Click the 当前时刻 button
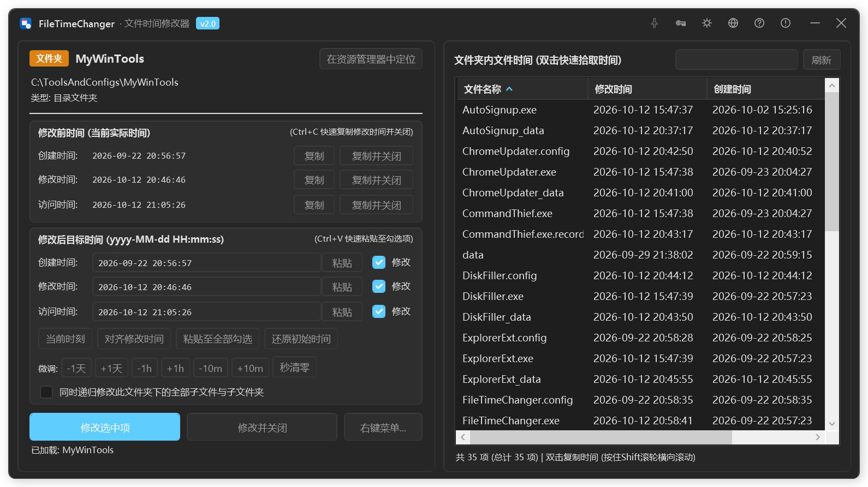868x487 pixels. point(66,339)
